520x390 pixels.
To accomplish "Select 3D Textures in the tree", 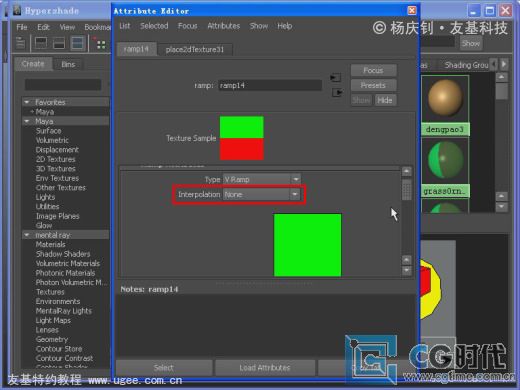I will 56,169.
